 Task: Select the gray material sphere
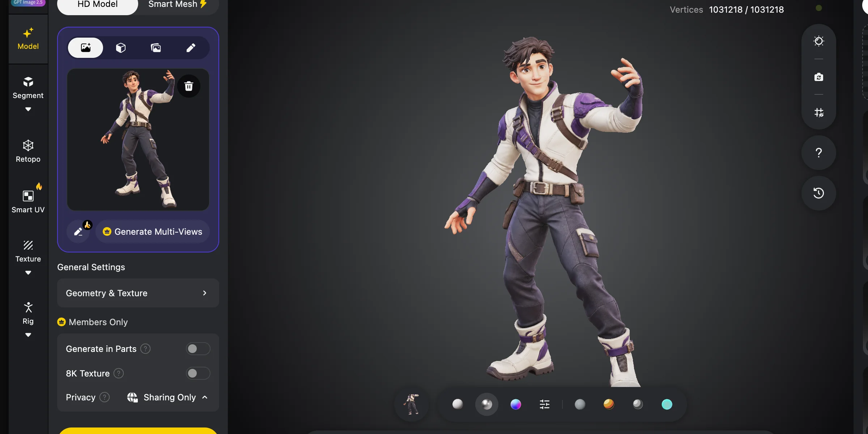(580, 404)
